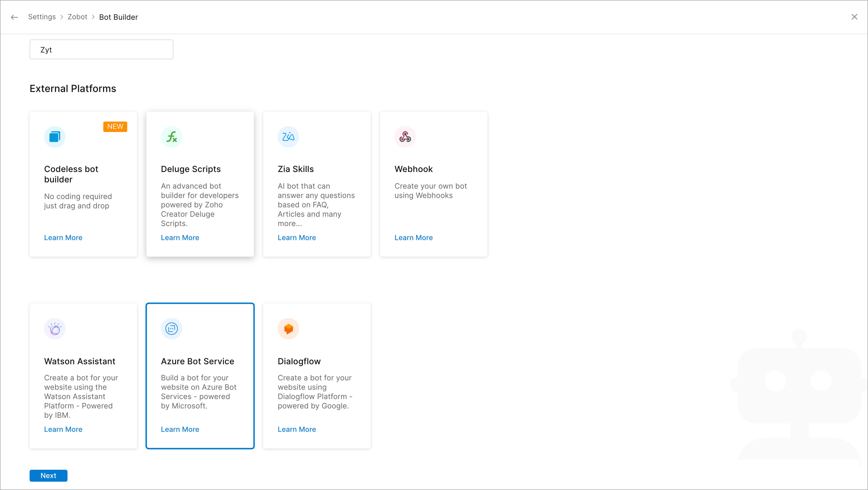Click the Deluge Scripts description text
This screenshot has height=490, width=868.
[x=199, y=205]
